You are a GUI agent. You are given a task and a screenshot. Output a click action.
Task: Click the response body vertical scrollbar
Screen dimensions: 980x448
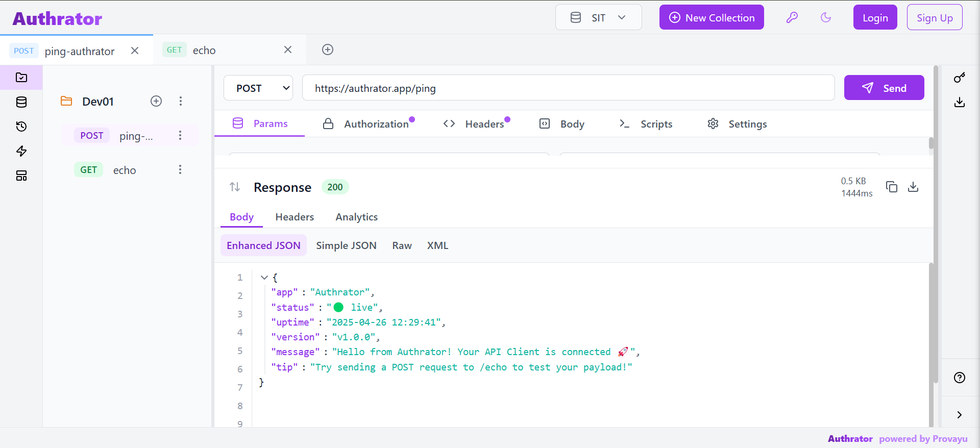click(931, 345)
